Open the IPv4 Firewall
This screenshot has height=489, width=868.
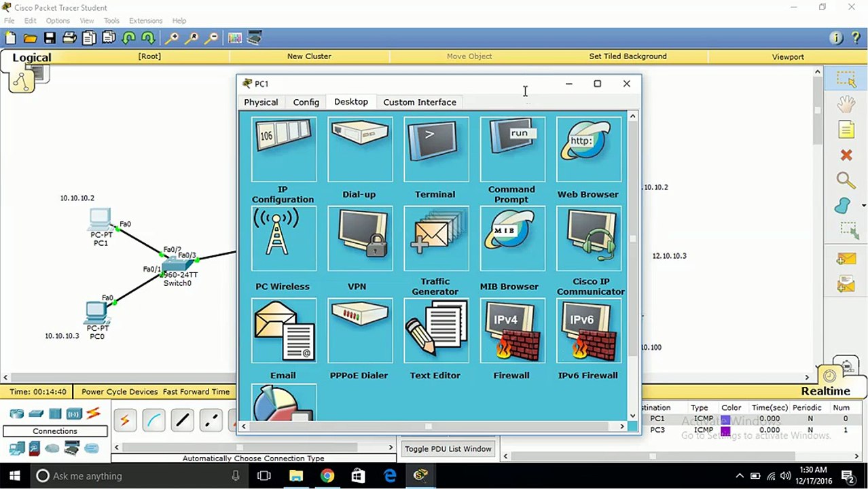[x=512, y=330]
